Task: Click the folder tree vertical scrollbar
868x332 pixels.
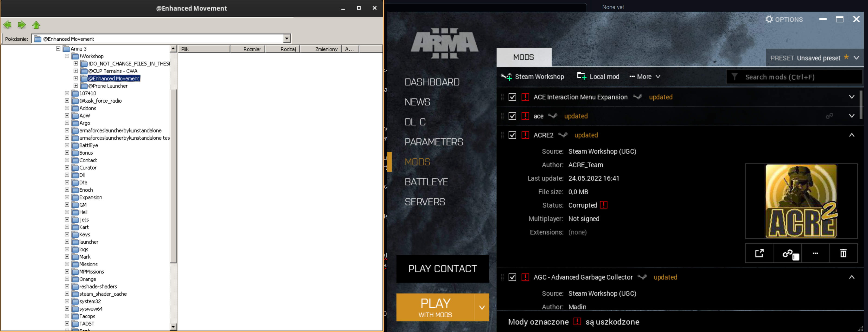Action: pyautogui.click(x=173, y=176)
